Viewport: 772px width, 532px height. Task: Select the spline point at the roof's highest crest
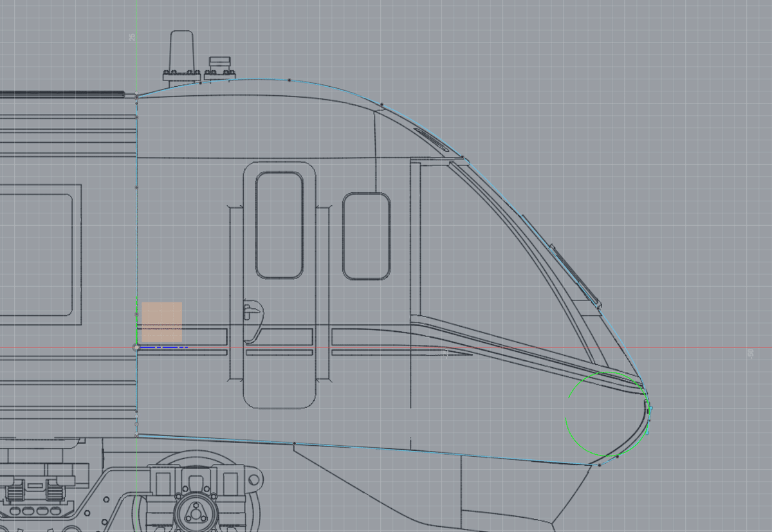(289, 80)
